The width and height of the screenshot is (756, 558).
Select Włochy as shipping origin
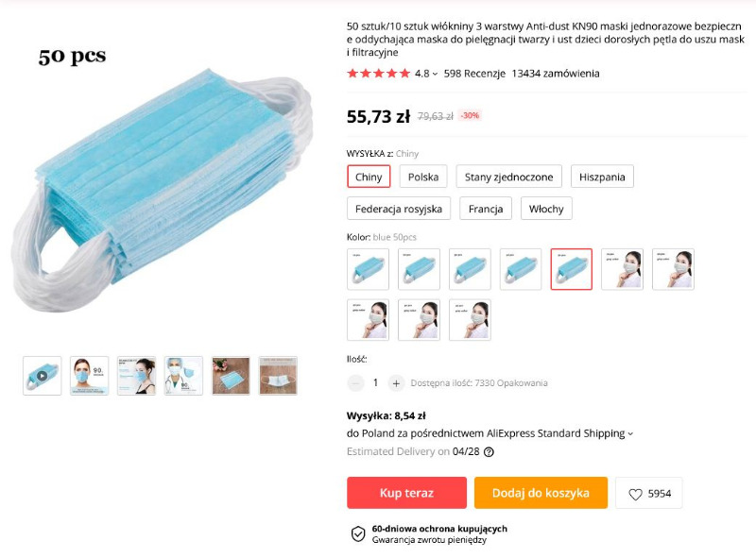click(x=545, y=208)
